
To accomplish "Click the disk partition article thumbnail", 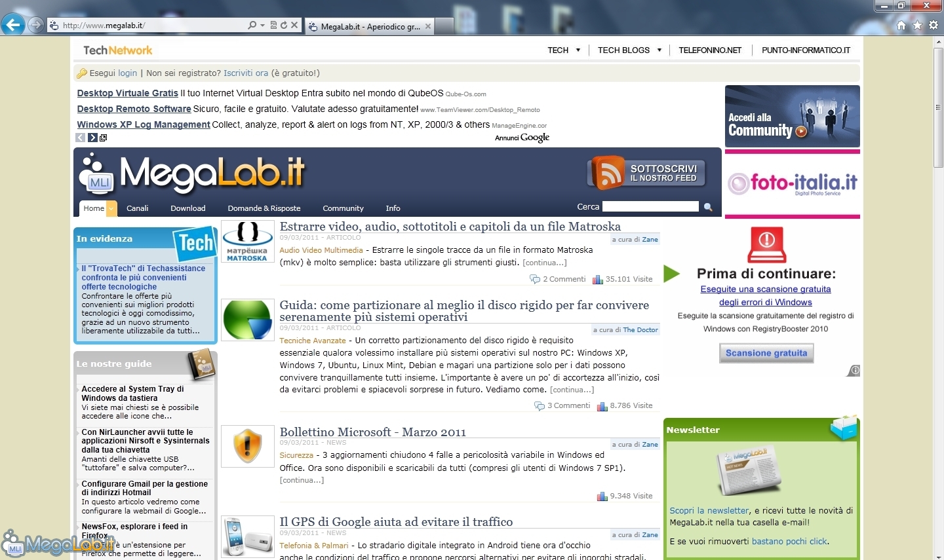I will pyautogui.click(x=247, y=320).
